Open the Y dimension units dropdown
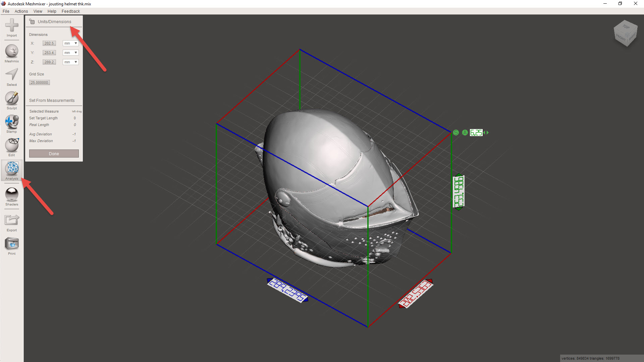The image size is (644, 362). tap(70, 53)
